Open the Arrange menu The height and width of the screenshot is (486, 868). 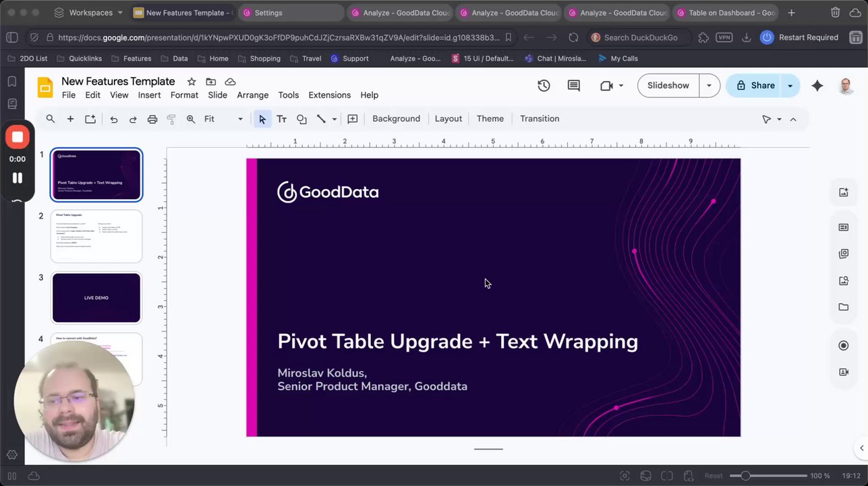pyautogui.click(x=253, y=95)
